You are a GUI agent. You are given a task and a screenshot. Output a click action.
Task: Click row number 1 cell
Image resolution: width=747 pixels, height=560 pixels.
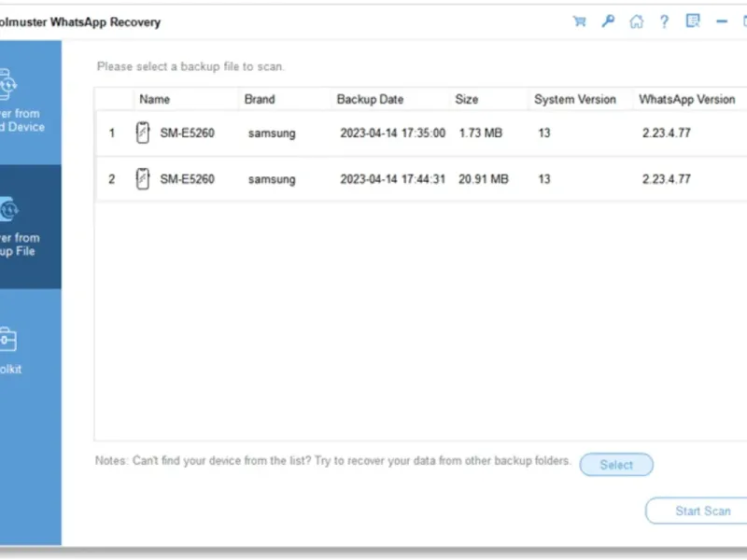(x=111, y=133)
